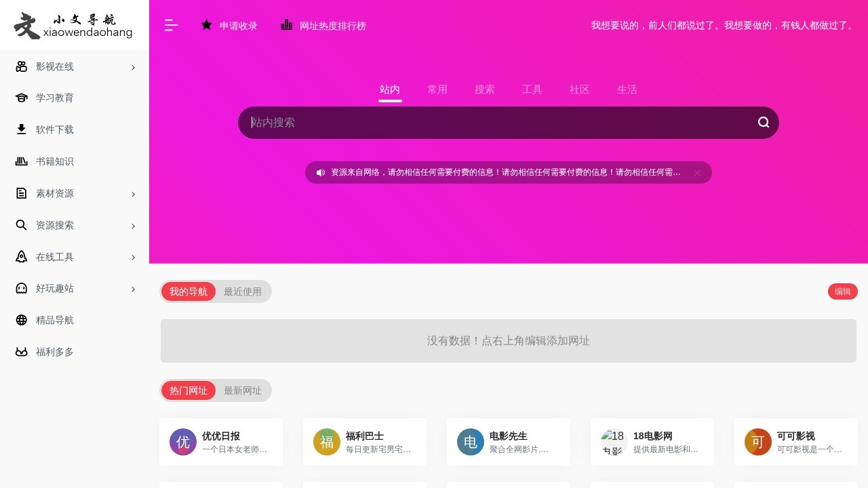The height and width of the screenshot is (488, 868).
Task: Expand the 影视在线 submenu chevron
Action: pos(133,67)
